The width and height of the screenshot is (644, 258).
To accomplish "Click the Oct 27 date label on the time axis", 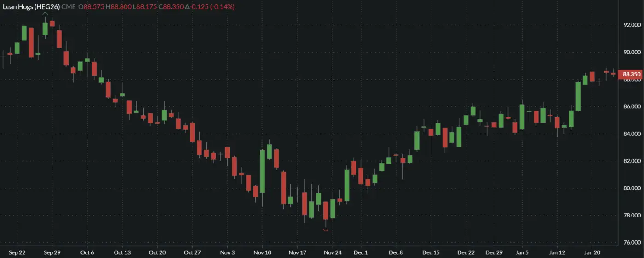I will click(192, 252).
